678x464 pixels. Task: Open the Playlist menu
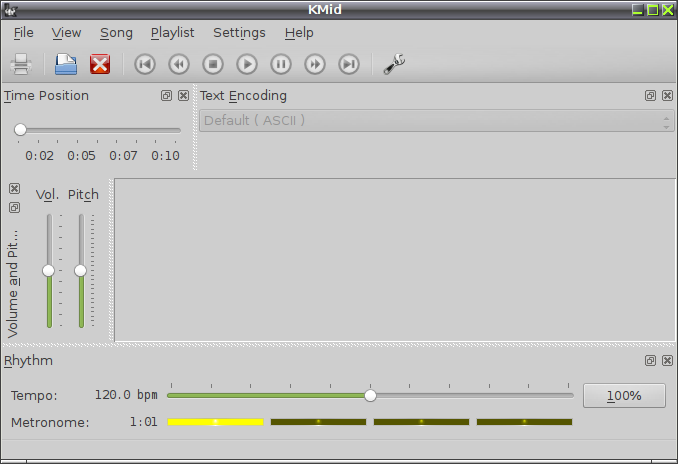[x=173, y=33]
